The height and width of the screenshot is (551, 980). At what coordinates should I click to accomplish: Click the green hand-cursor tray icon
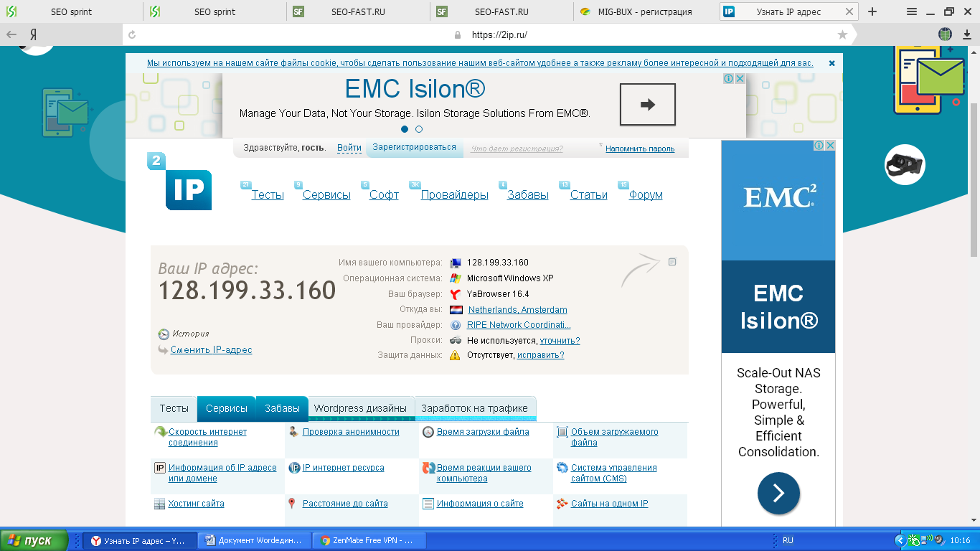point(913,540)
